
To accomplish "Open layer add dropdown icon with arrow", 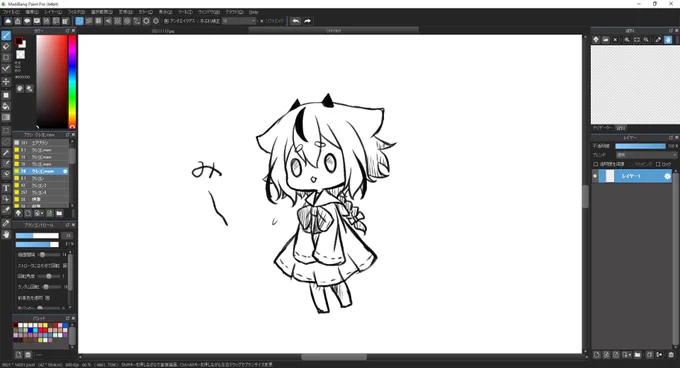I will point(627,355).
